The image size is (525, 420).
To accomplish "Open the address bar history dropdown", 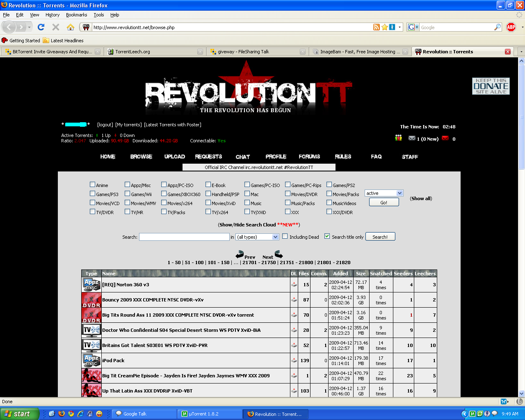I will tap(399, 27).
